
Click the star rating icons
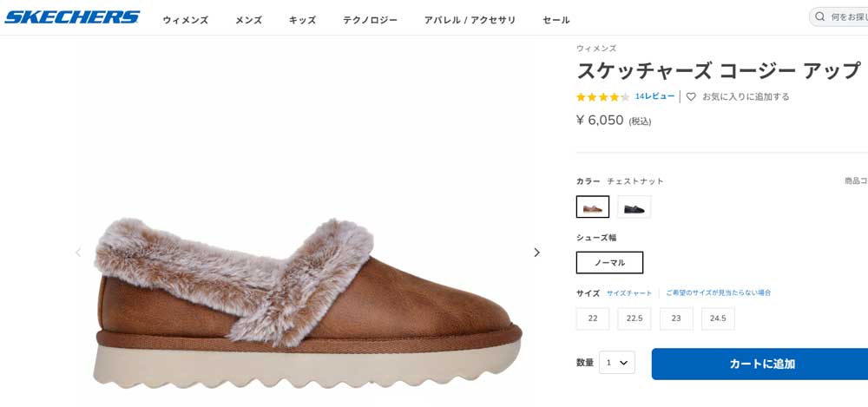point(602,97)
